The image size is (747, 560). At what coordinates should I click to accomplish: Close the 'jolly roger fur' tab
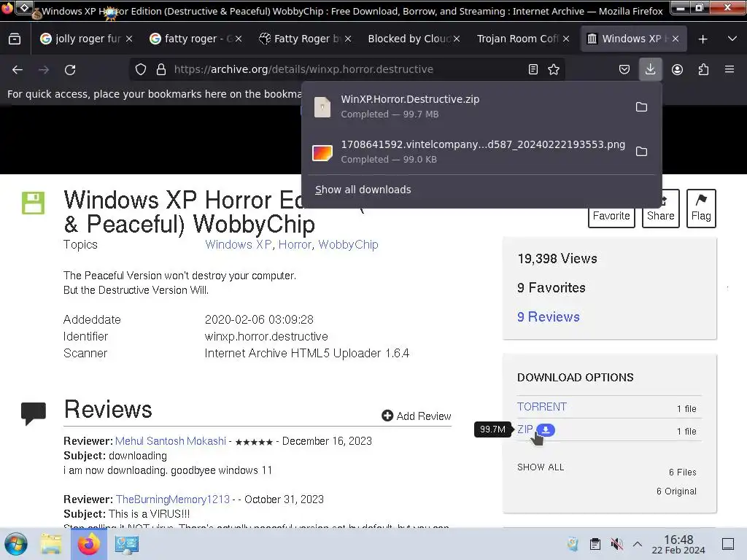[x=129, y=39]
